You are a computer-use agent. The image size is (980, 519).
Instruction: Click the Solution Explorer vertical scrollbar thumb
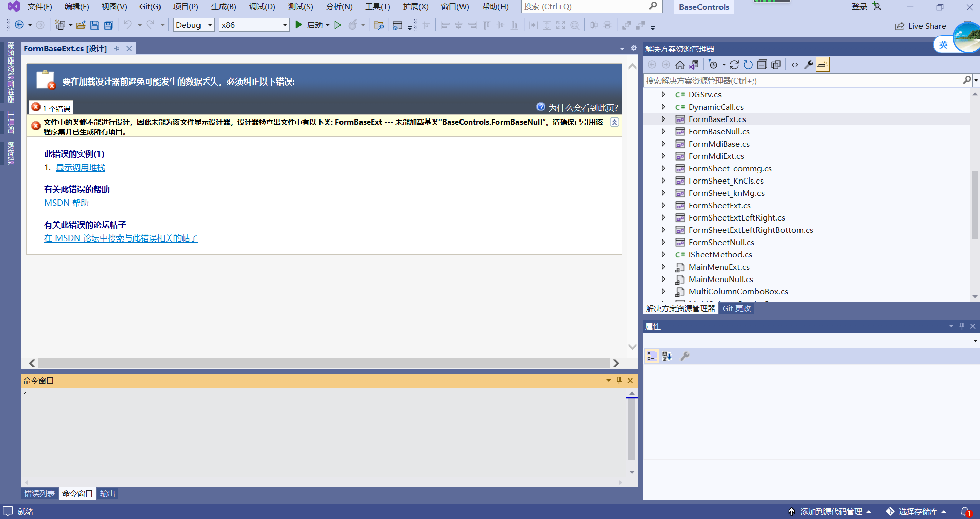click(975, 205)
